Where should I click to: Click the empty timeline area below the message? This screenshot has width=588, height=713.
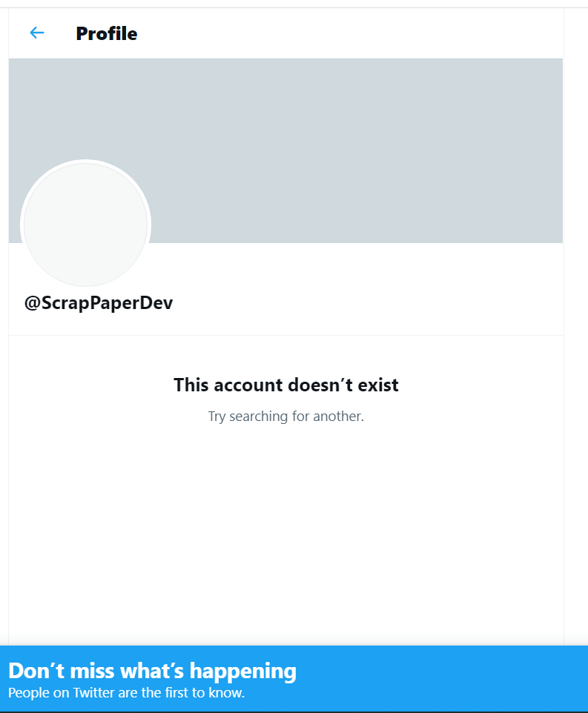(285, 532)
